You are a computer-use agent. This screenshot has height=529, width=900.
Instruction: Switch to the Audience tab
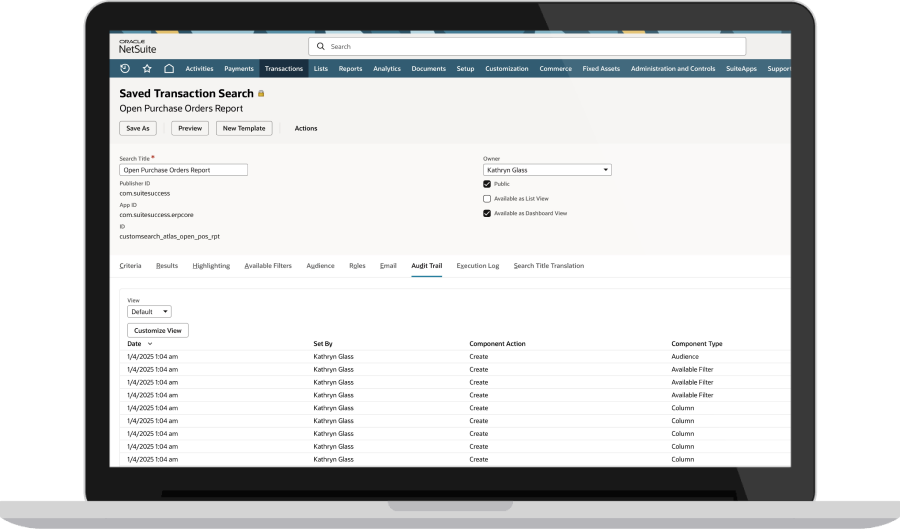[x=320, y=266]
